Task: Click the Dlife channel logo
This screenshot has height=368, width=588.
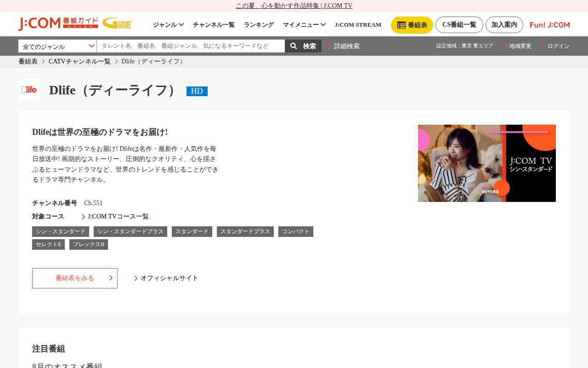Action: pos(29,89)
